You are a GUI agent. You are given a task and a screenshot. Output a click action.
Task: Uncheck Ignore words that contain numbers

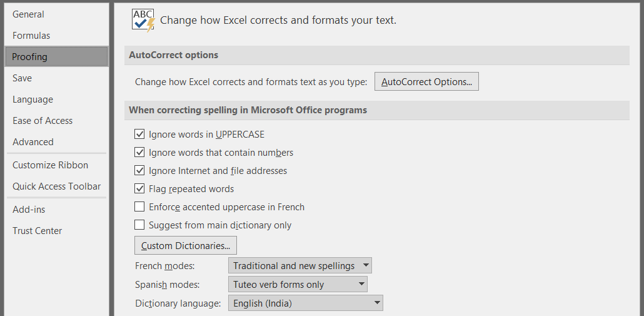[139, 153]
